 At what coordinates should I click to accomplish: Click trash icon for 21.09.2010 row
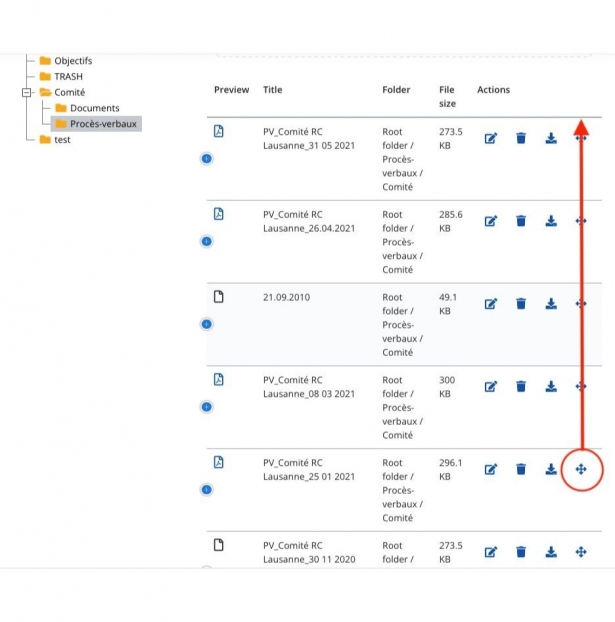click(521, 304)
